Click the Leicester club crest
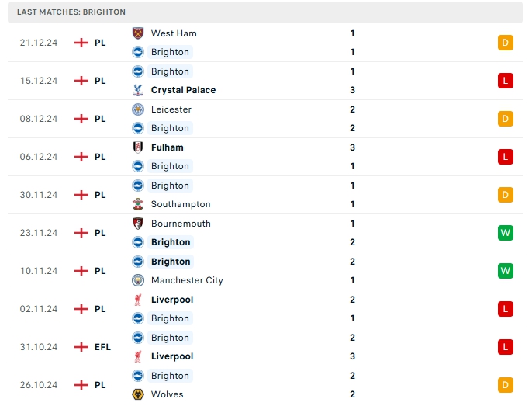 (x=138, y=109)
